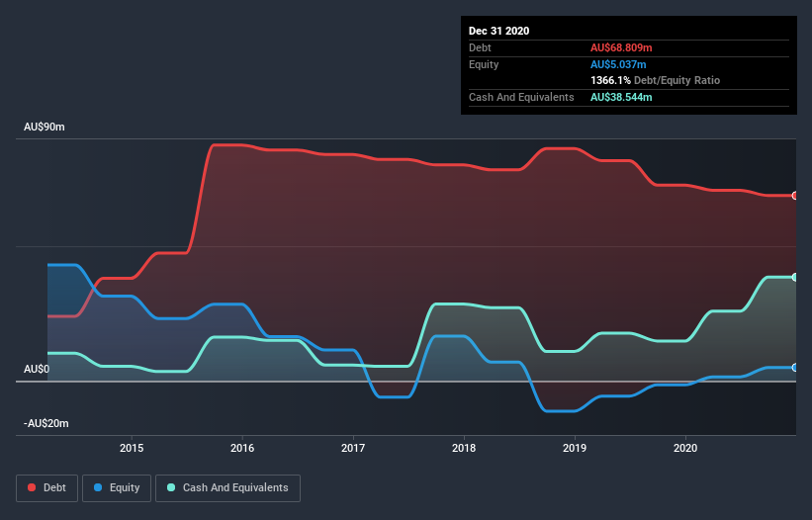Click the AU$5.037m equity value
Image resolution: width=812 pixels, height=520 pixels.
pos(618,64)
